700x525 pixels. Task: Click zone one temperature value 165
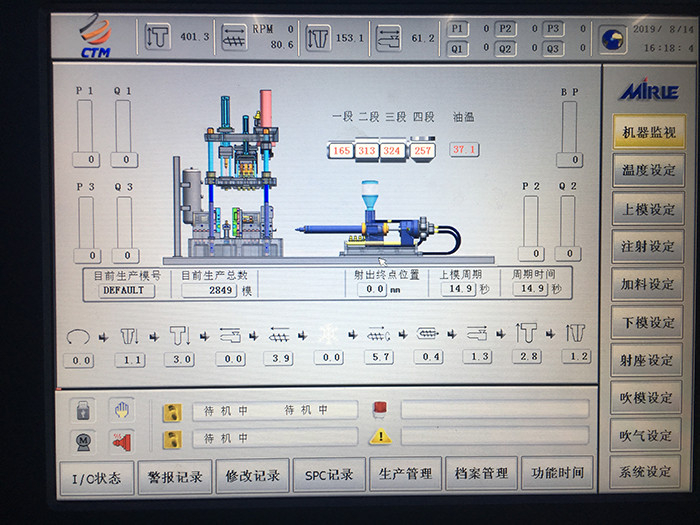(x=342, y=151)
